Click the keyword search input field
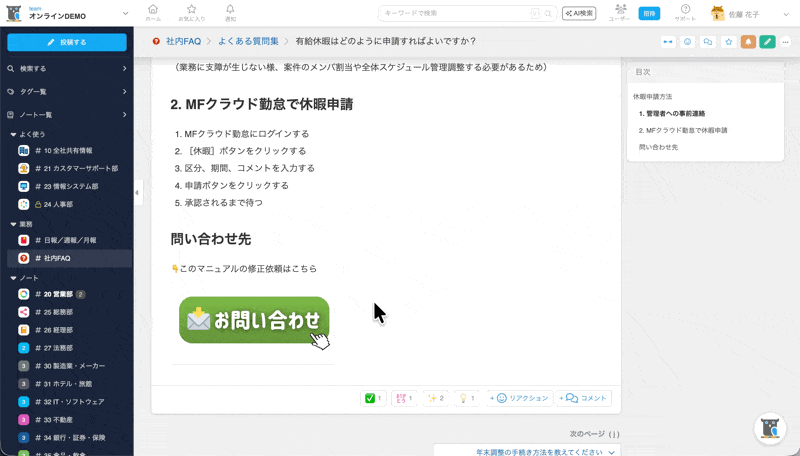This screenshot has width=800, height=456. 455,14
